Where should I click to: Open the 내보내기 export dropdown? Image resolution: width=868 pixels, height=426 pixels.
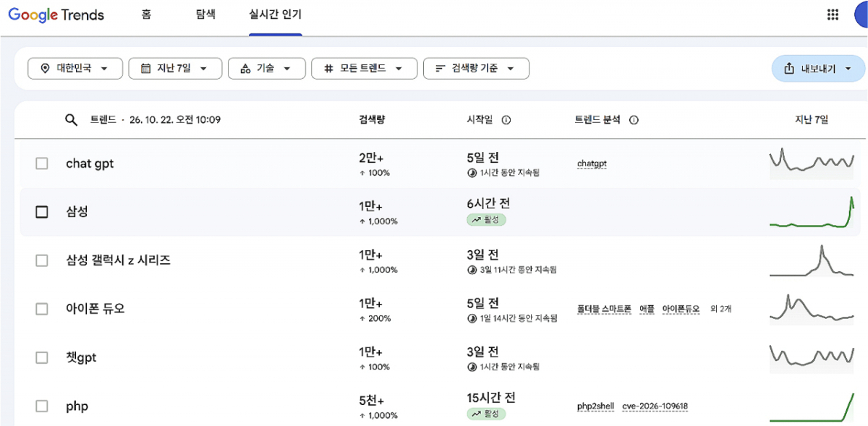click(818, 69)
